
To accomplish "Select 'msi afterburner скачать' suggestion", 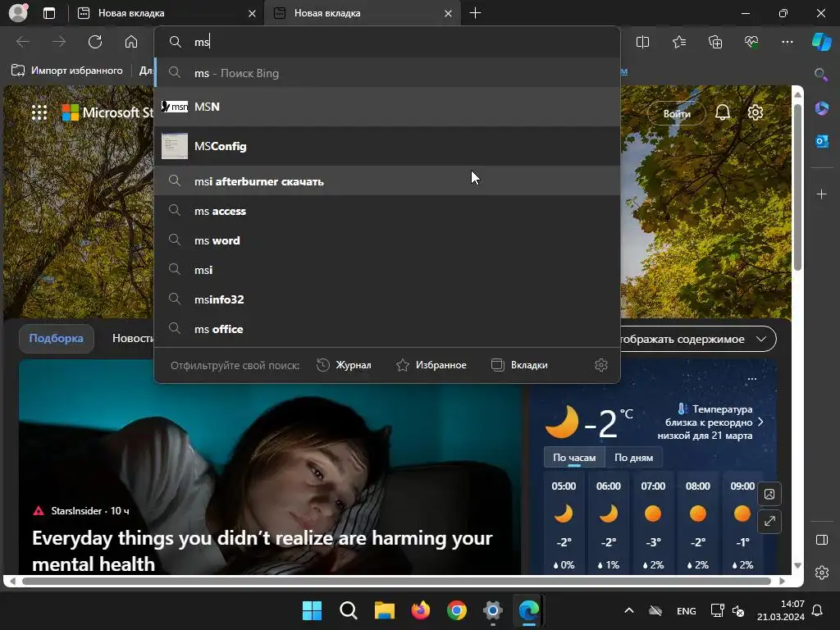I will pyautogui.click(x=387, y=181).
